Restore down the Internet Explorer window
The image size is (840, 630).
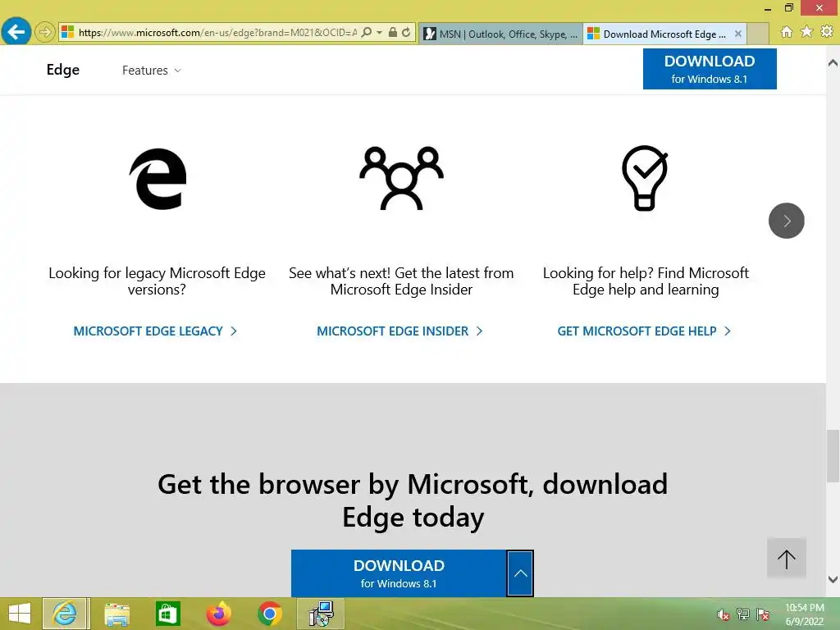[789, 8]
